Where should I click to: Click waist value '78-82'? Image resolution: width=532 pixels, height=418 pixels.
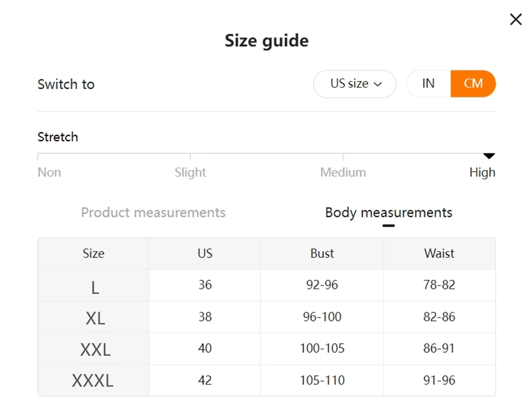tap(439, 285)
